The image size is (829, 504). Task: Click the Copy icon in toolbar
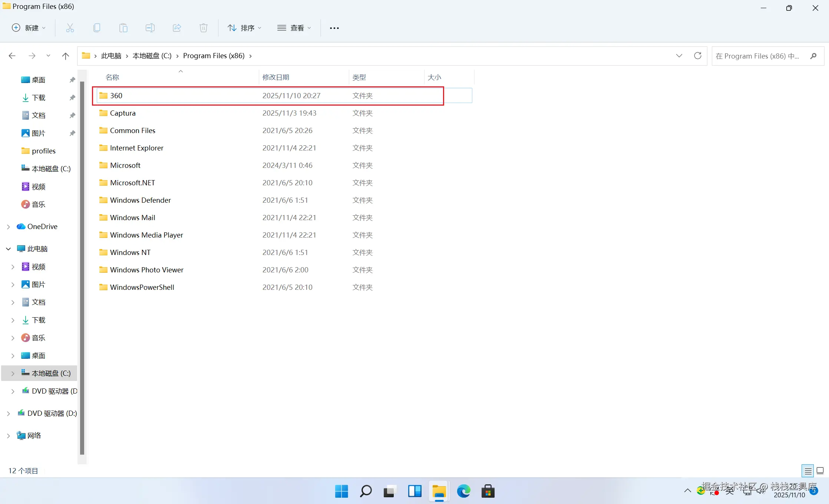click(x=97, y=28)
